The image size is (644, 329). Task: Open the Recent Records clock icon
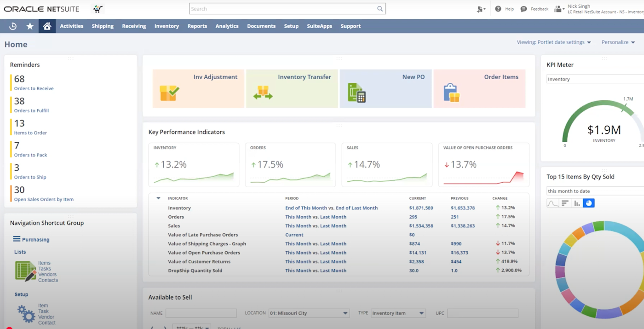tap(13, 26)
